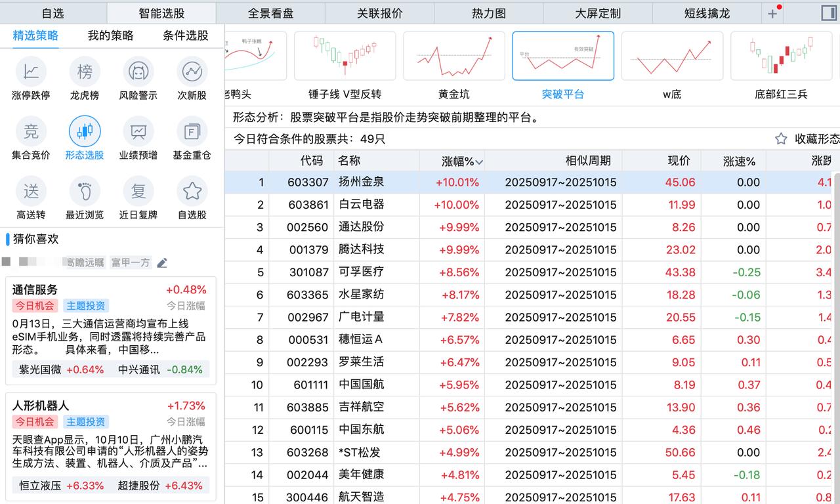The image size is (840, 504).
Task: Click the 涨停跌停 icon
Action: [30, 71]
